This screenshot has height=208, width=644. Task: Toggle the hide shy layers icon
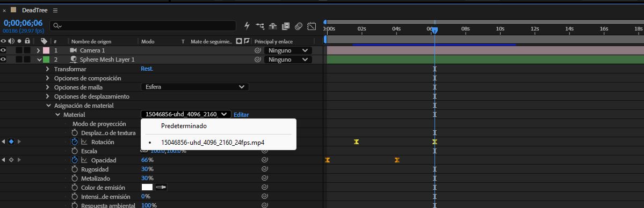click(x=273, y=26)
